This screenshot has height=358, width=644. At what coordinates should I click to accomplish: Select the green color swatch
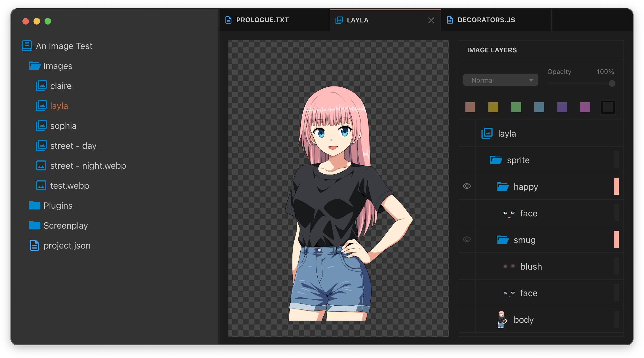(x=516, y=107)
